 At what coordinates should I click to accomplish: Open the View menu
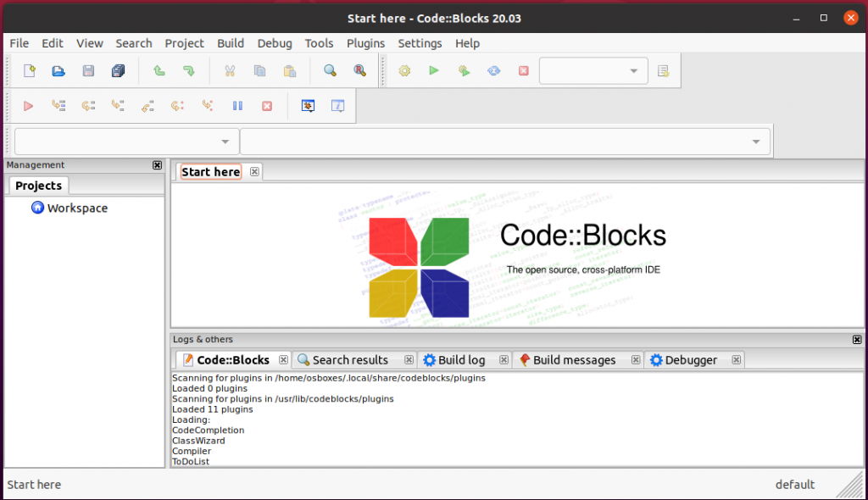pyautogui.click(x=90, y=43)
